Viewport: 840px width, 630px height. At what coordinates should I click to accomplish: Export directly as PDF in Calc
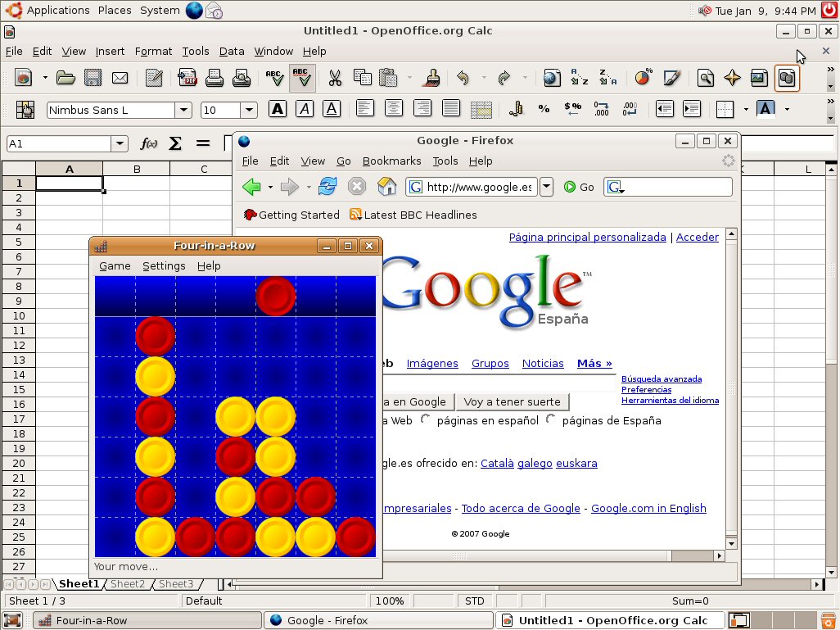[187, 79]
